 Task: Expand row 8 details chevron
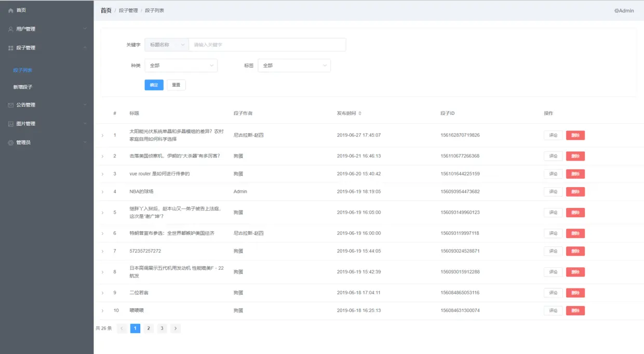coord(102,272)
